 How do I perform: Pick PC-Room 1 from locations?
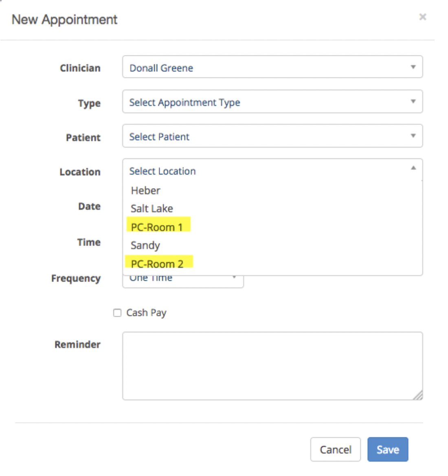pyautogui.click(x=272, y=227)
